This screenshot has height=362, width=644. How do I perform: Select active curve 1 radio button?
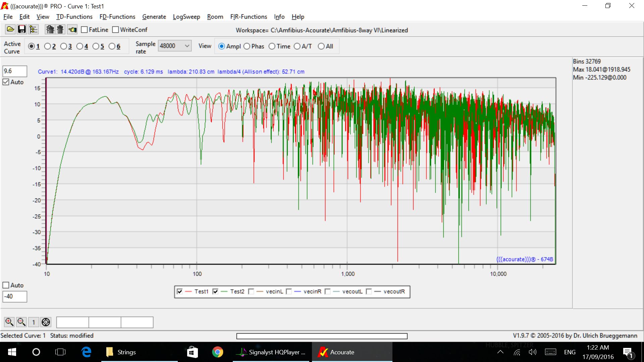pos(32,46)
